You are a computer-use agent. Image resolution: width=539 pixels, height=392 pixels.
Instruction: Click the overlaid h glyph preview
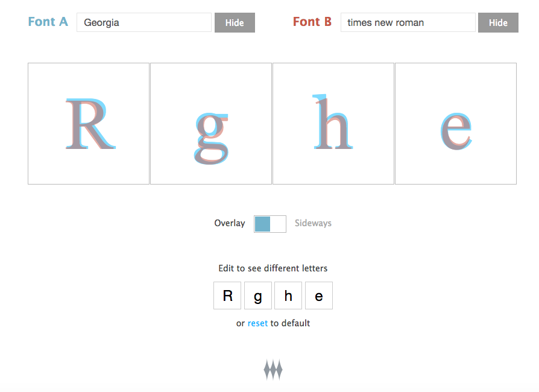click(x=333, y=122)
